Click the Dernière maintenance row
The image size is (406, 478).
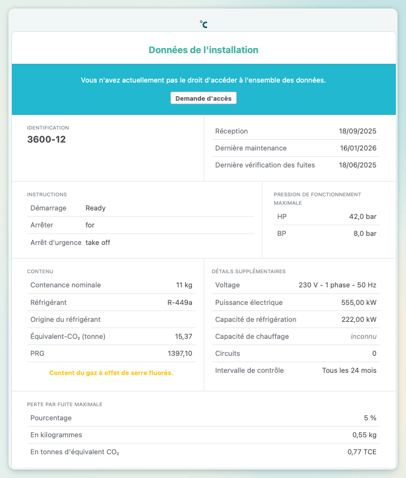click(296, 148)
